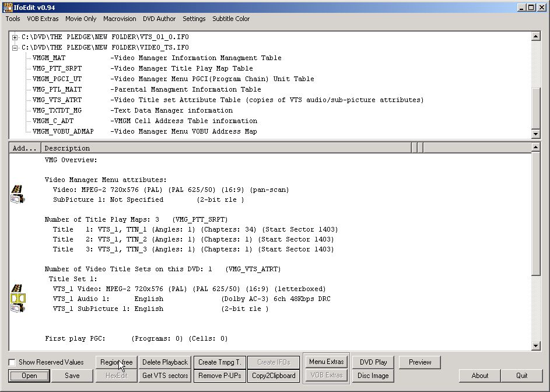
Task: Click the description pane scroll up arrow
Action: pyautogui.click(x=535, y=148)
